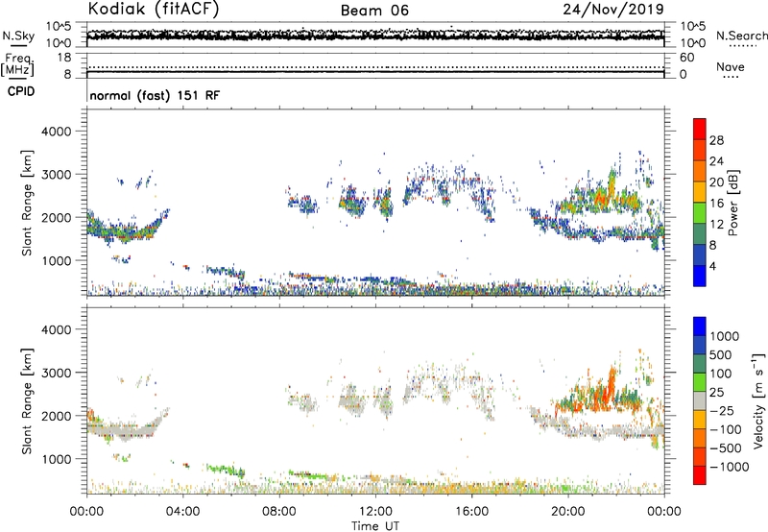This screenshot has width=768, height=532.
Task: Click the 'Freq. [MHz]' axis label
Action: click(x=17, y=65)
